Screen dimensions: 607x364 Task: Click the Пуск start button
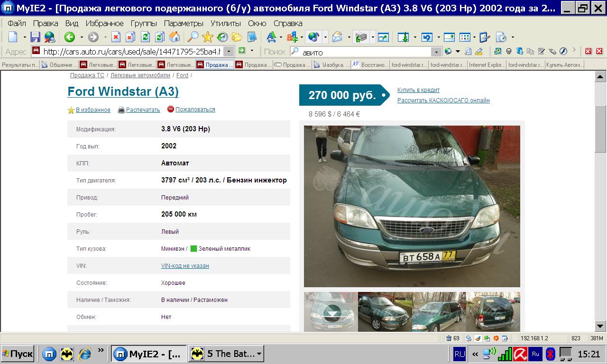(x=18, y=354)
